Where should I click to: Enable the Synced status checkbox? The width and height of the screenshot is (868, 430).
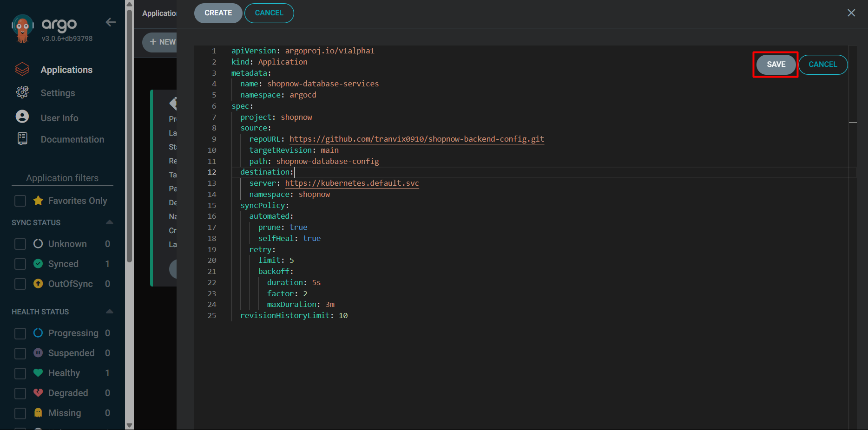(x=20, y=264)
